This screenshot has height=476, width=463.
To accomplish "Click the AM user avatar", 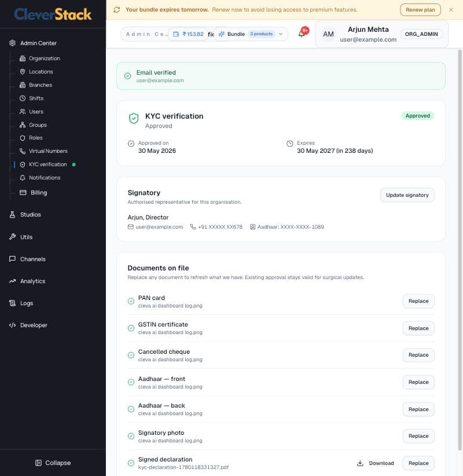I will (328, 34).
